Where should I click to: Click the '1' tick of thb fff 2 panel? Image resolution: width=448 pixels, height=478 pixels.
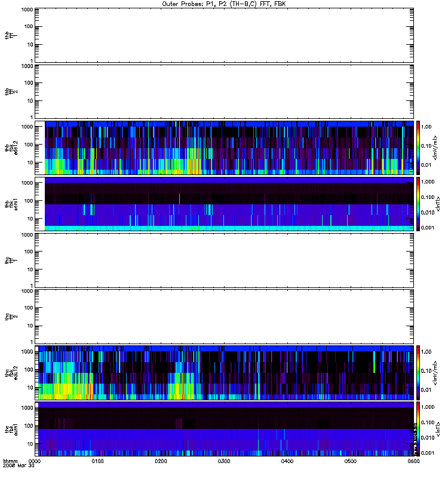[32, 117]
